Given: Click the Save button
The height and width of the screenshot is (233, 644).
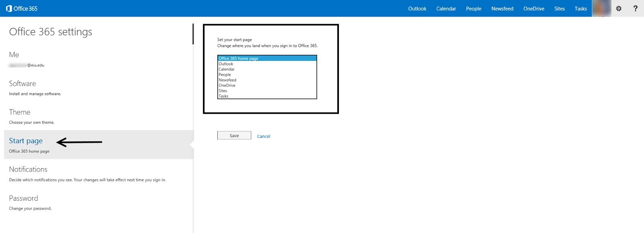Looking at the screenshot, I should [x=234, y=135].
